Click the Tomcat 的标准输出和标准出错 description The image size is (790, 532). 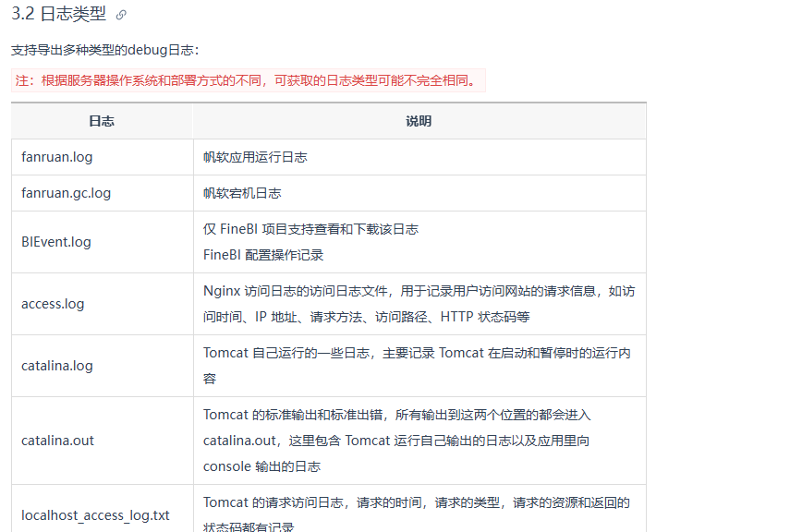[397, 441]
